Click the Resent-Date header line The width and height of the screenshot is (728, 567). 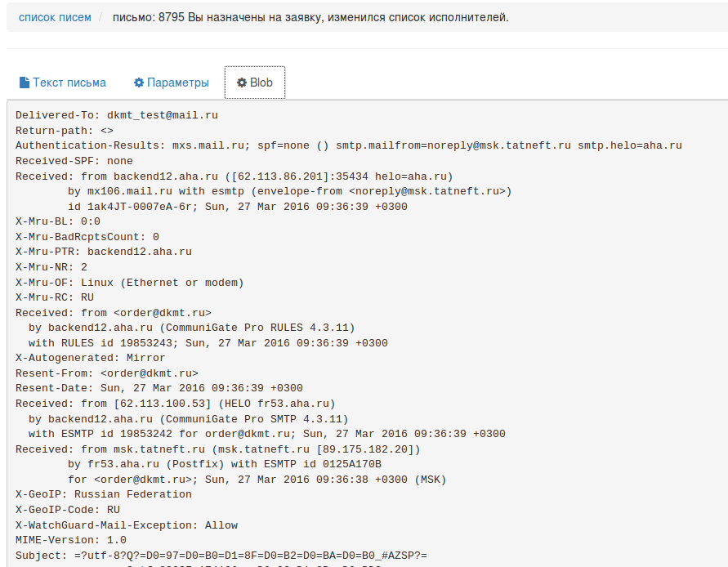pyautogui.click(x=159, y=388)
